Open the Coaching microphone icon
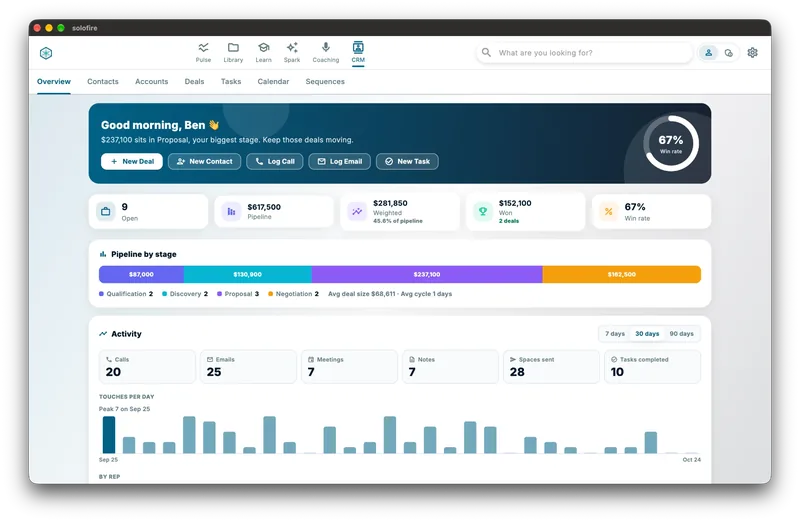 click(326, 47)
